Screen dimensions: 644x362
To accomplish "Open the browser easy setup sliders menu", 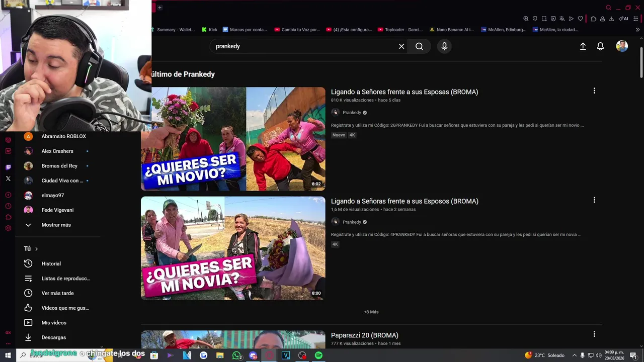I will (636, 19).
